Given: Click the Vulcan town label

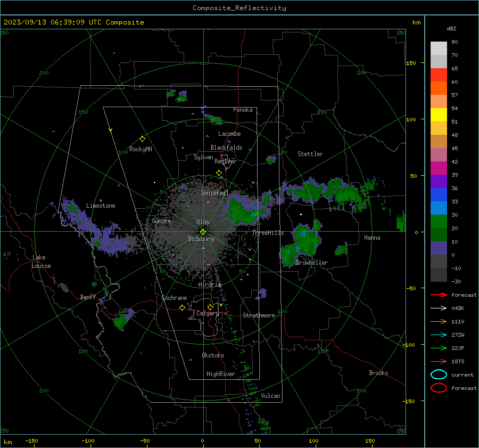Looking at the screenshot, I should [x=271, y=396].
